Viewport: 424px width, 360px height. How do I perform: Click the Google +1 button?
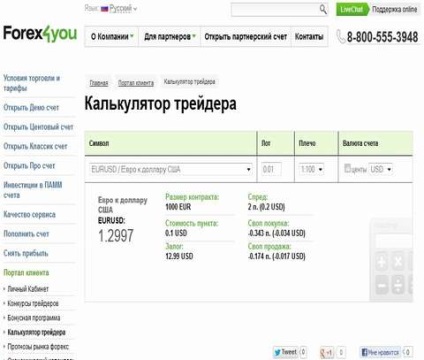[x=327, y=352]
